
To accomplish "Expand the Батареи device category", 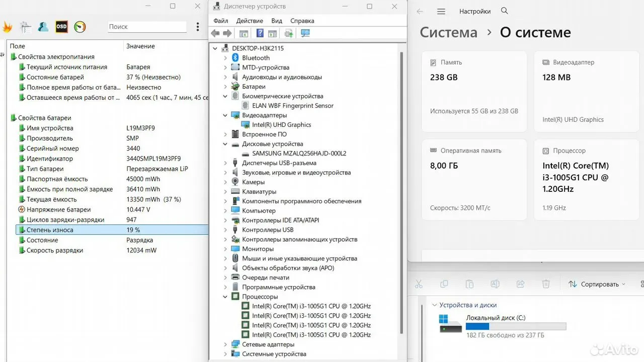I will tap(225, 87).
